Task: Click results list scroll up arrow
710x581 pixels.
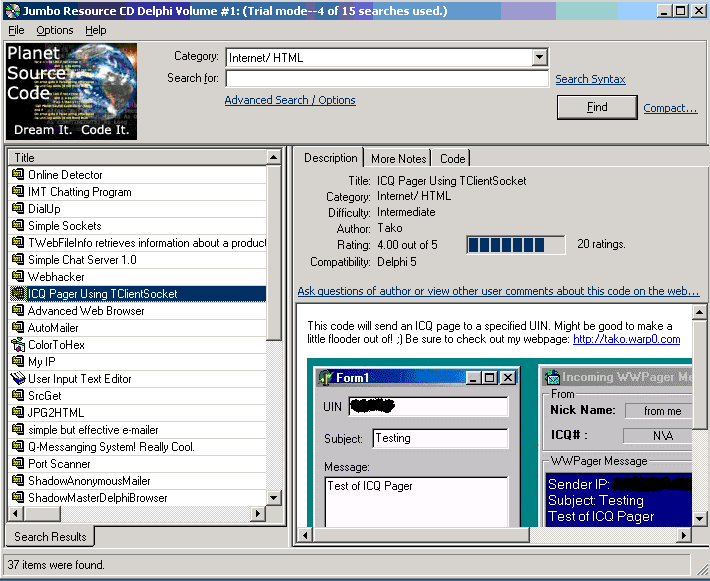Action: [x=273, y=158]
